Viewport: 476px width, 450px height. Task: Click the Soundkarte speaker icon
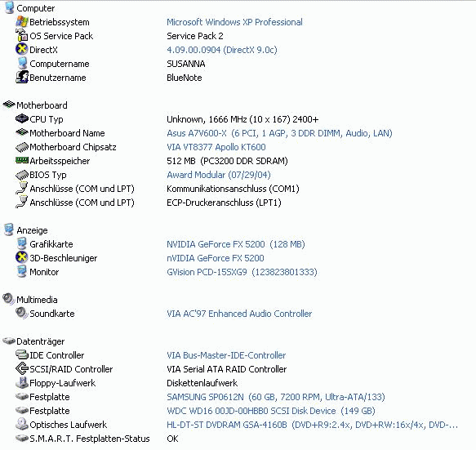coord(22,313)
